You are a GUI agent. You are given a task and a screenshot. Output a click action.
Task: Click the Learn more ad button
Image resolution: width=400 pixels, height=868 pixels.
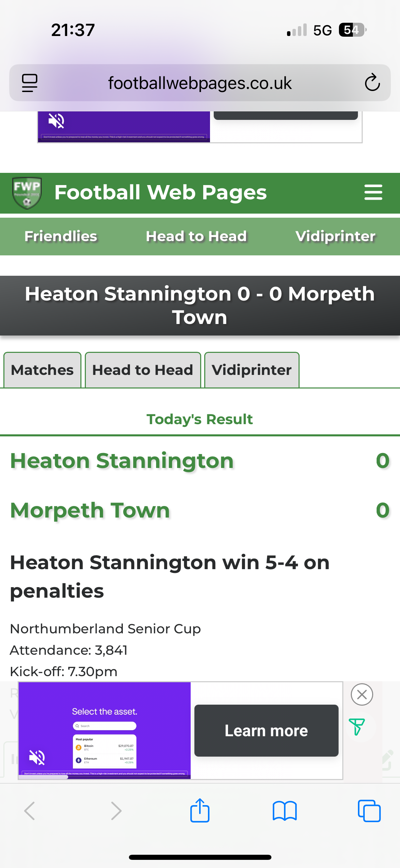tap(266, 730)
